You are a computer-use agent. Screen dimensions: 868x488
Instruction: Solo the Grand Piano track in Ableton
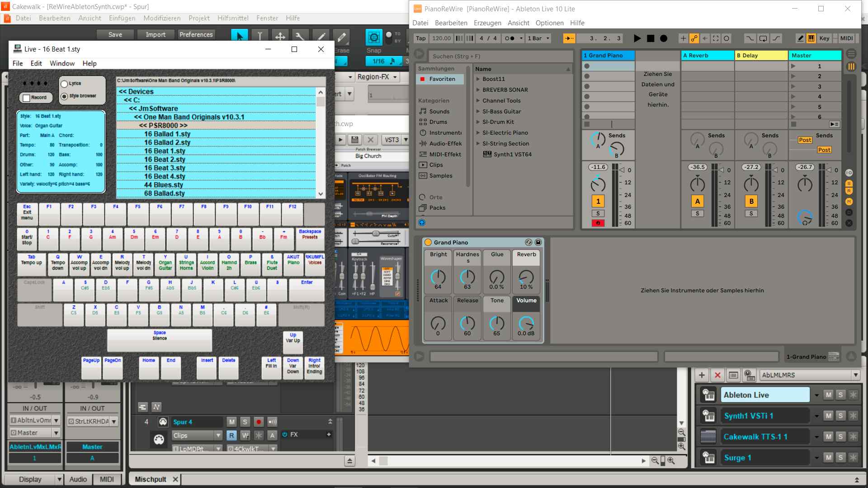click(598, 214)
